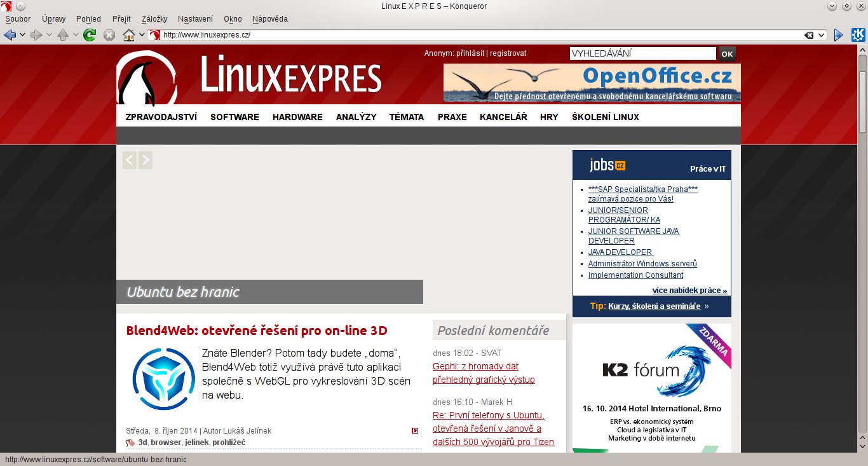Click the jobs.cz logo
Viewport: 868px width, 466px height.
(607, 165)
